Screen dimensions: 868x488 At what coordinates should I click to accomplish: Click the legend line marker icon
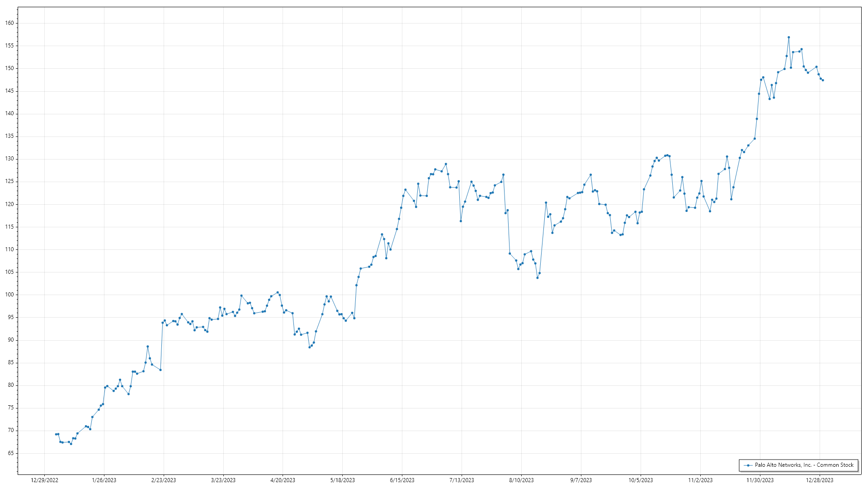coord(748,465)
